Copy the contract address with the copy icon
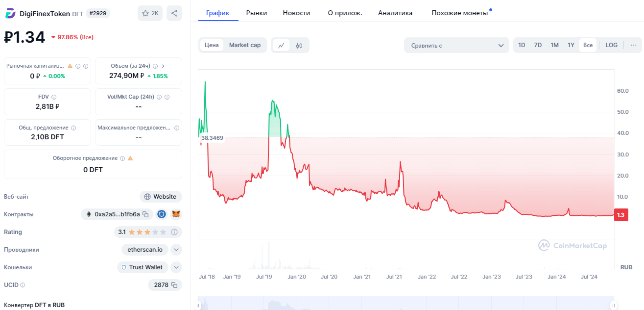 point(145,214)
